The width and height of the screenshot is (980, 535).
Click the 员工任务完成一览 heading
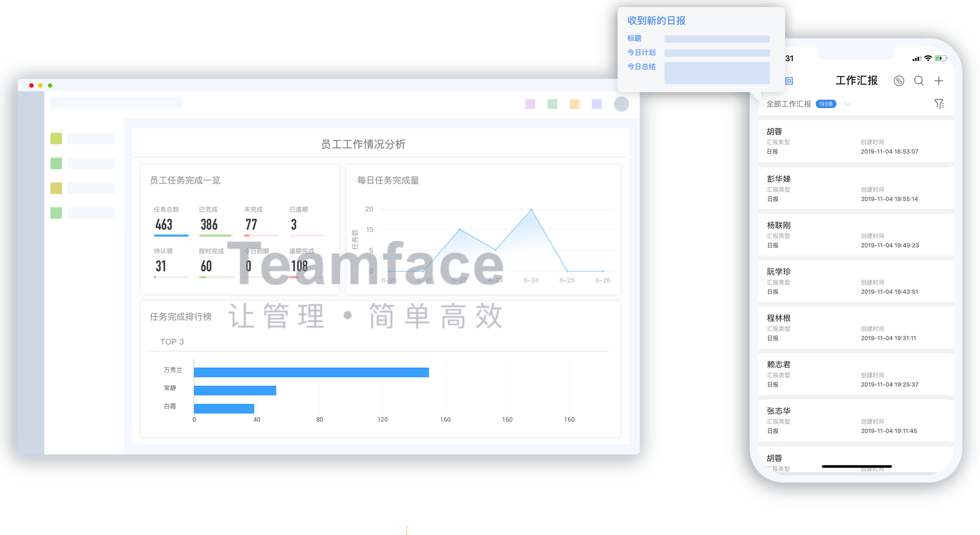tap(185, 180)
